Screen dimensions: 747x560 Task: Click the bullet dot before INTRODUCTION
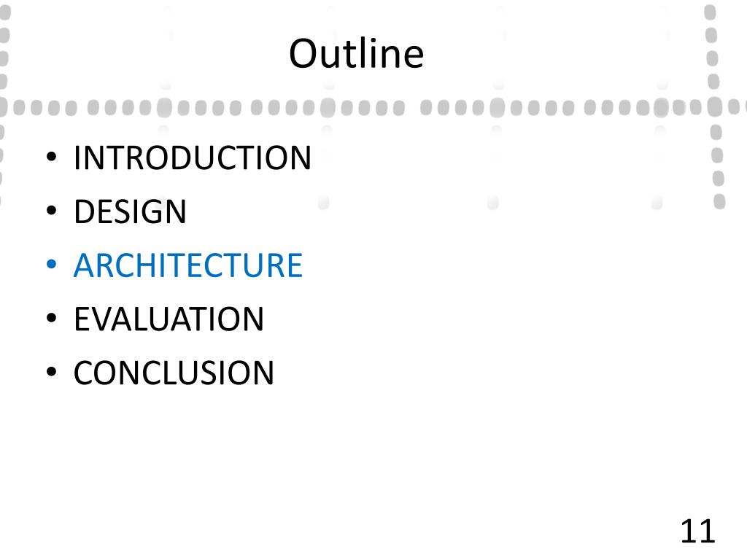(52, 157)
